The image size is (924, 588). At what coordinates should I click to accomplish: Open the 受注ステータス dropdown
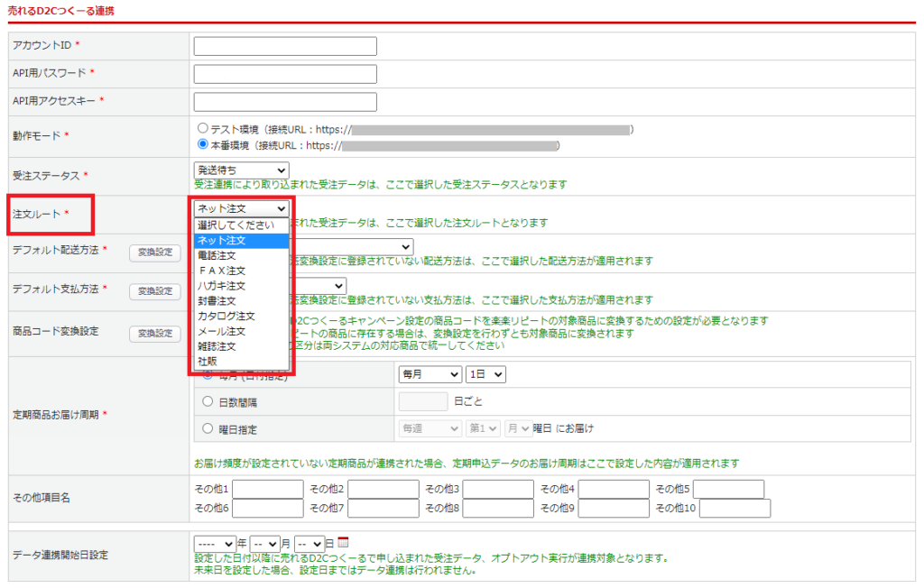240,170
